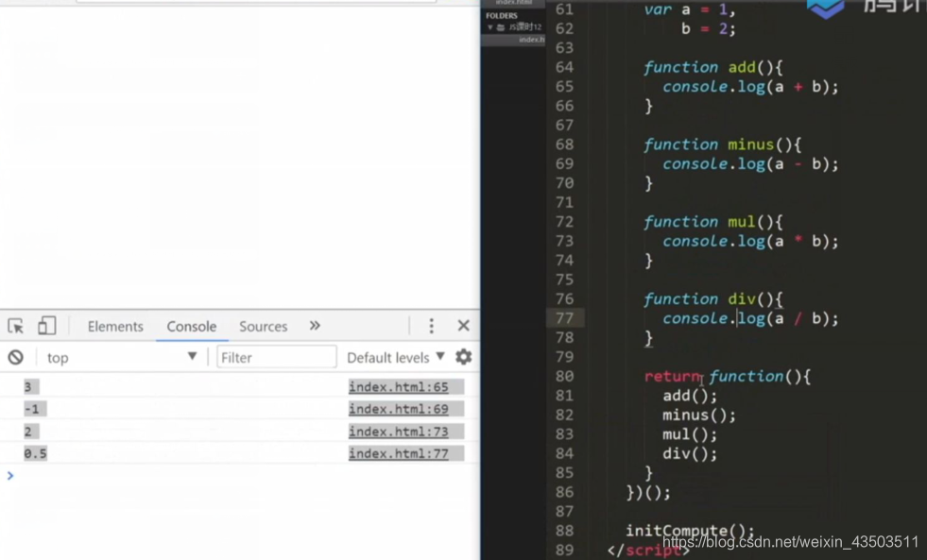
Task: Click 'console.log(a - b);' line
Action: (750, 164)
